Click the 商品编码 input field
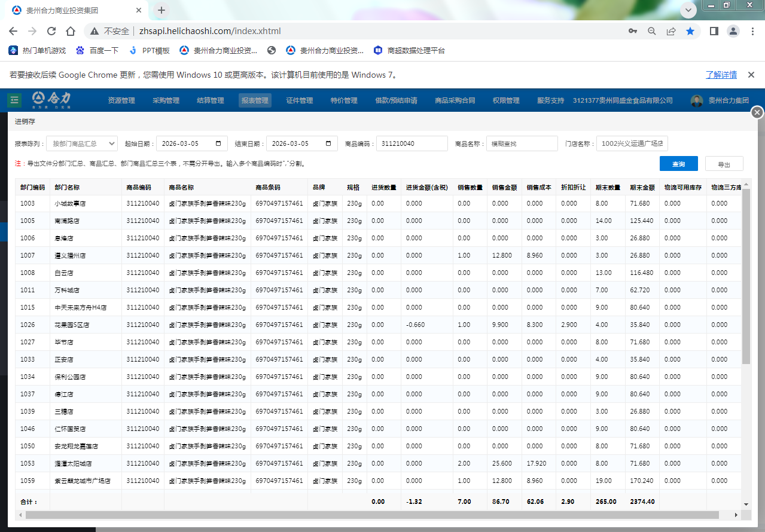This screenshot has width=765, height=532. click(x=412, y=143)
